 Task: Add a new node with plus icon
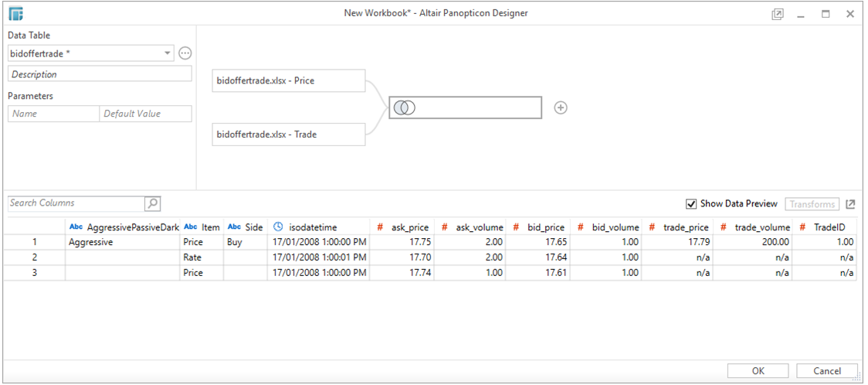(x=561, y=108)
